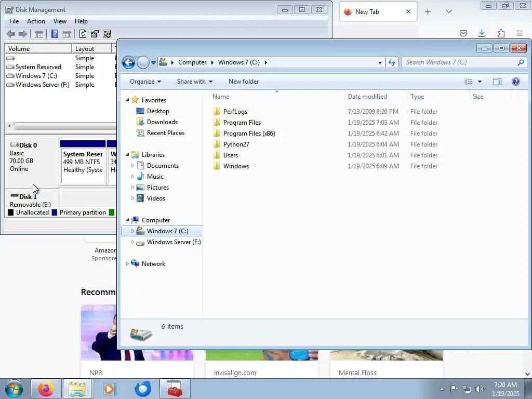Click Forward arrow in Disk Management toolbar
This screenshot has height=399, width=532.
[22, 34]
